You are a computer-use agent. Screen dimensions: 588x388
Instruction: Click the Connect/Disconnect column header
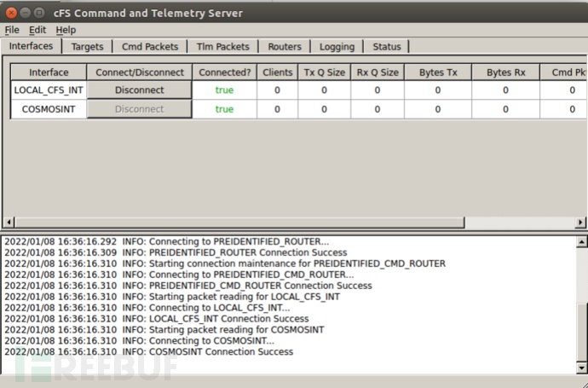click(140, 72)
